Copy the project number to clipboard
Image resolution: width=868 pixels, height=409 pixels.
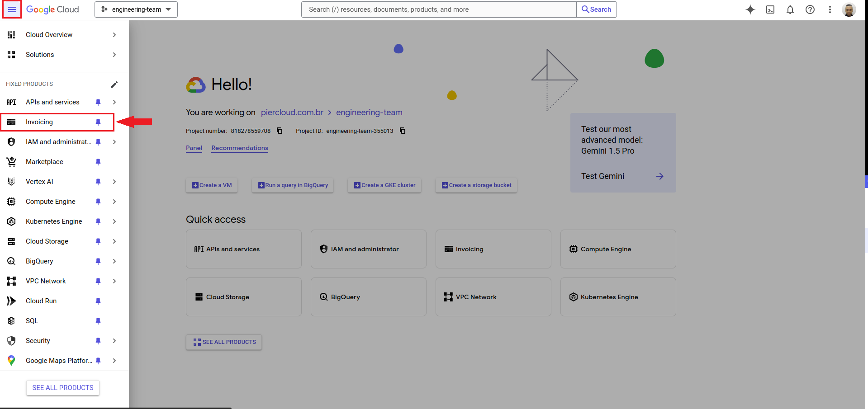(280, 131)
